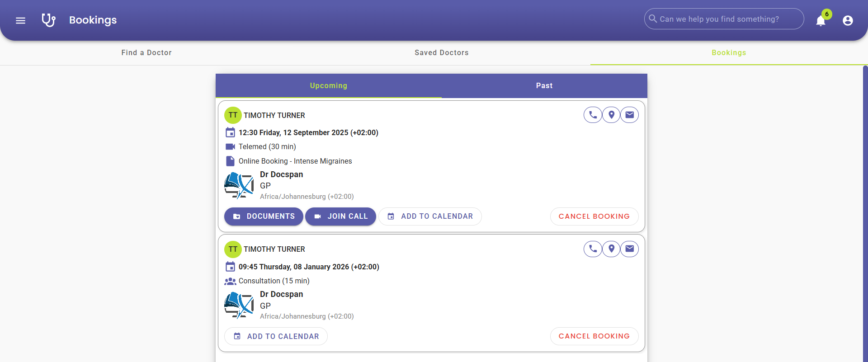Show the Past bookings tab
This screenshot has height=362, width=868.
(x=544, y=86)
